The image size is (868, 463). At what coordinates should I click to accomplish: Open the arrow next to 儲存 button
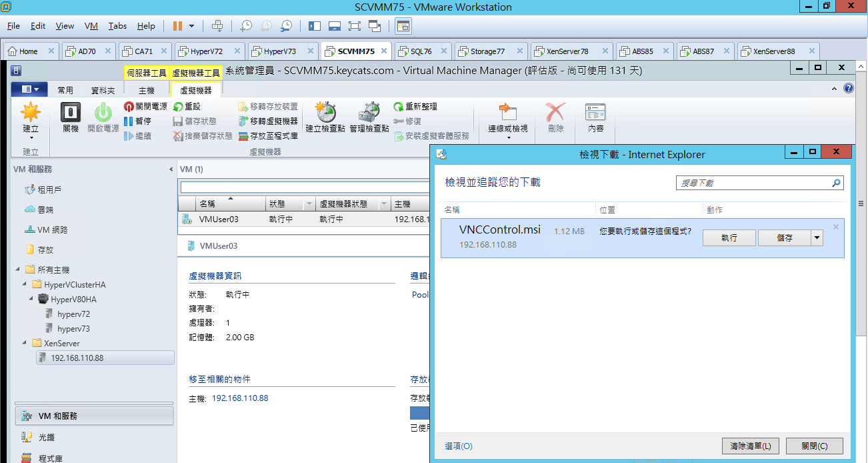pos(817,238)
